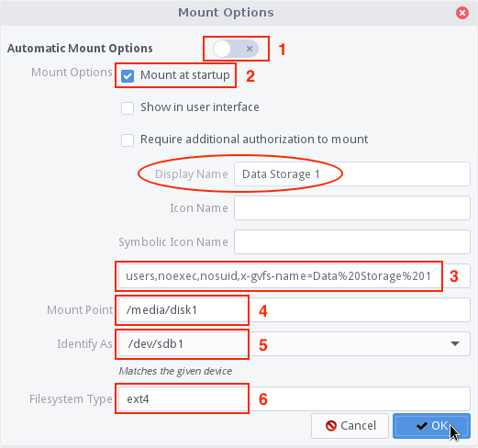Click the Filesystem Type label
This screenshot has width=478, height=448.
[x=71, y=399]
